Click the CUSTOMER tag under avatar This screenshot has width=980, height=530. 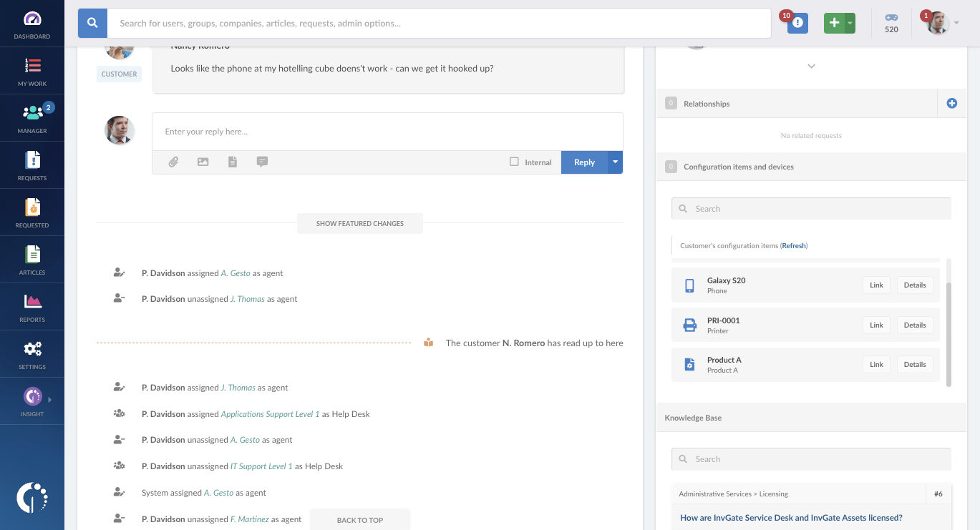(x=119, y=74)
